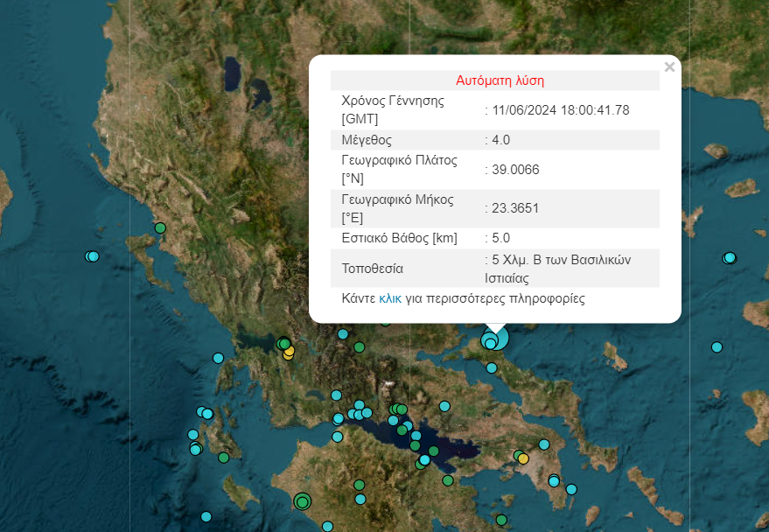Select the magnitude value '4.0'

click(x=500, y=140)
